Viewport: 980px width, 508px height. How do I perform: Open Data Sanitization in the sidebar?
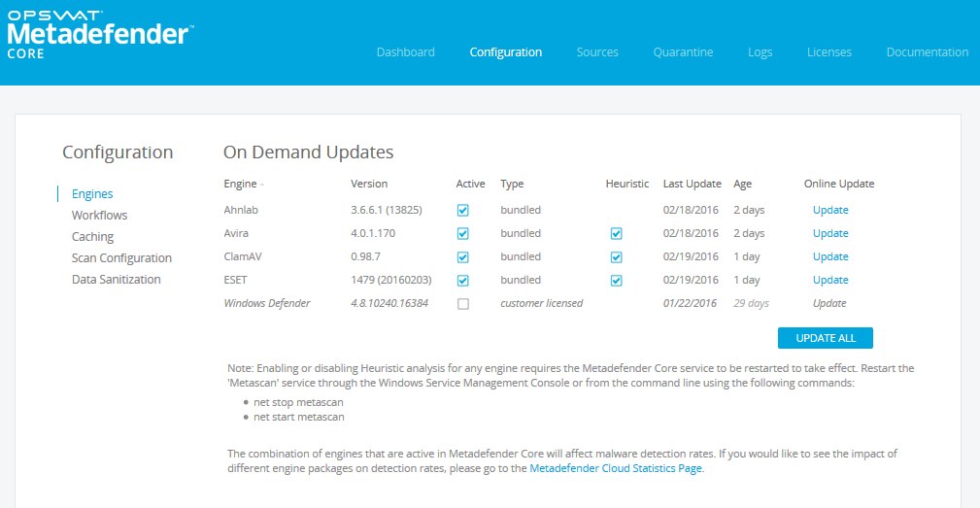(x=116, y=280)
